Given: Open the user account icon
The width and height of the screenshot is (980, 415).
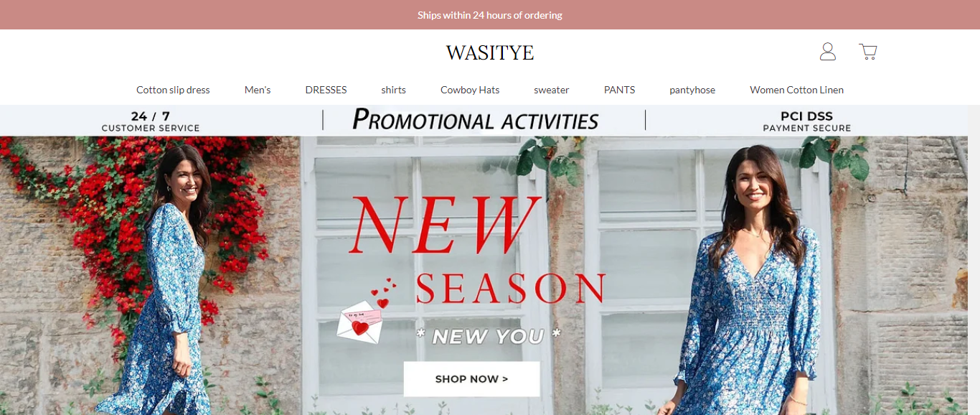Looking at the screenshot, I should point(828,52).
